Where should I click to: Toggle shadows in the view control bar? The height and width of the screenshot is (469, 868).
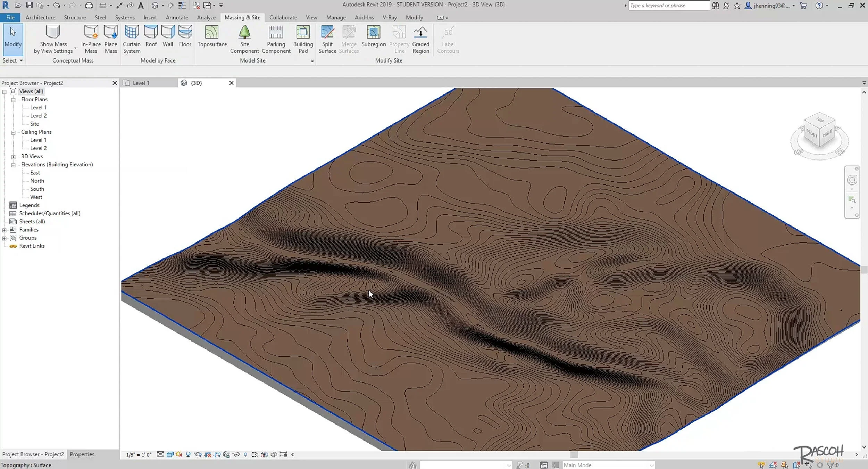188,454
